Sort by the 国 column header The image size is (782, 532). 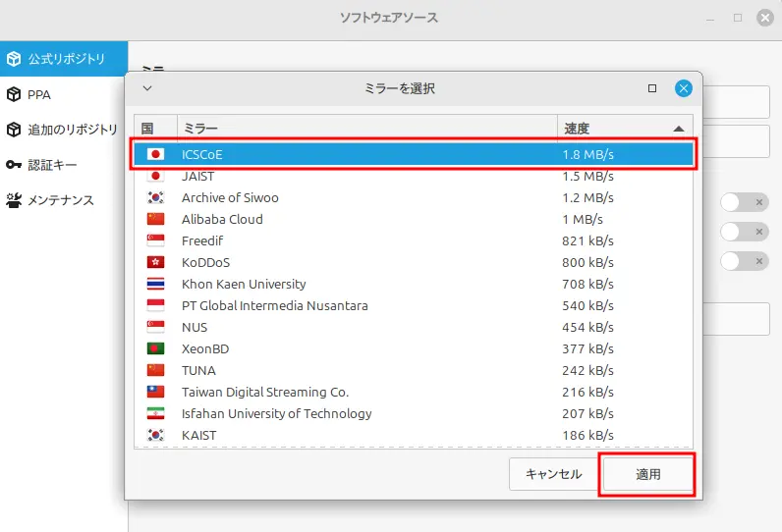pyautogui.click(x=155, y=129)
